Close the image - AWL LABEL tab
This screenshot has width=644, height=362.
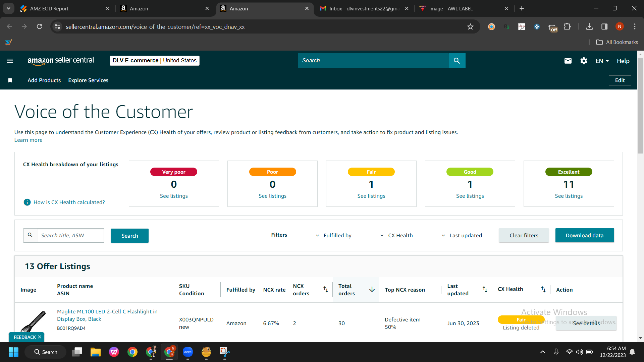(x=506, y=8)
